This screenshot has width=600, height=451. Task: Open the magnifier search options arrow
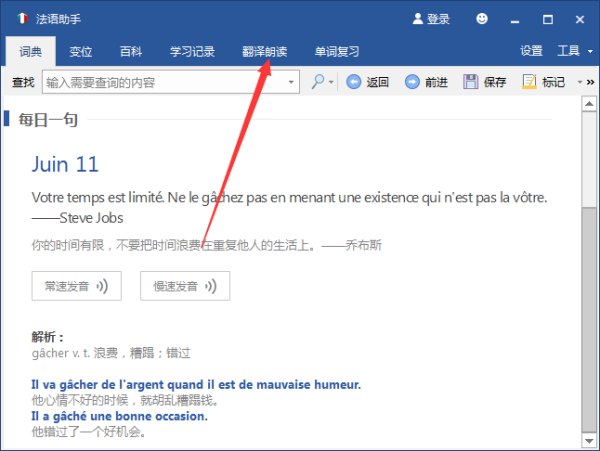click(x=332, y=82)
